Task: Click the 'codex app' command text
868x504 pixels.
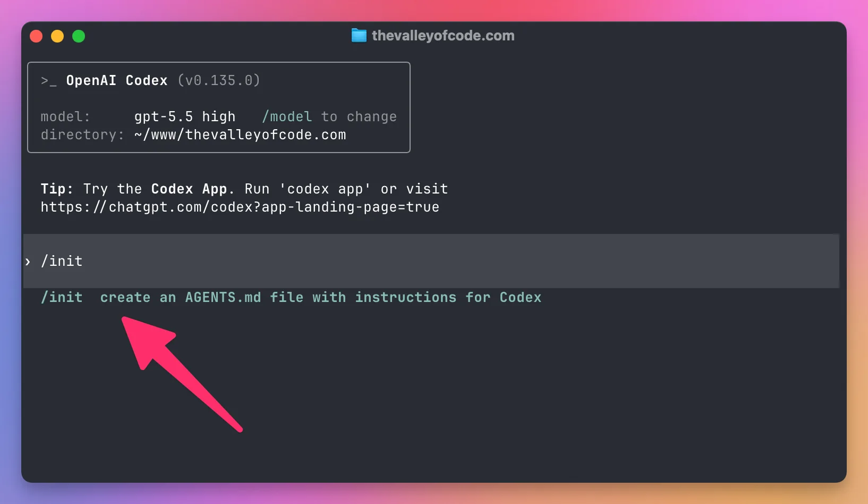Action: click(x=325, y=189)
